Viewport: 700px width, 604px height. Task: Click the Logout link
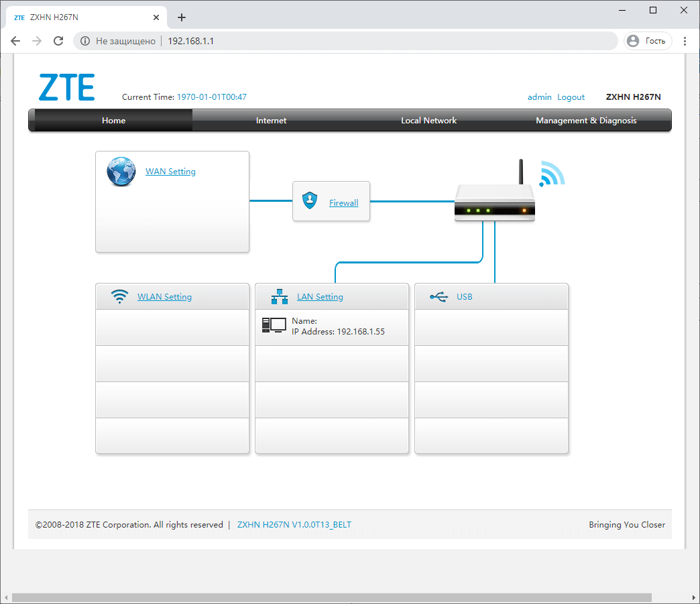(x=571, y=97)
